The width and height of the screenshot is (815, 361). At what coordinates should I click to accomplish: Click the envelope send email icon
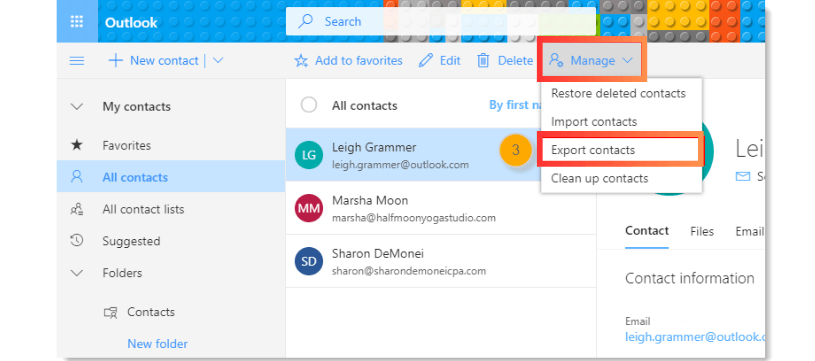[x=743, y=177]
